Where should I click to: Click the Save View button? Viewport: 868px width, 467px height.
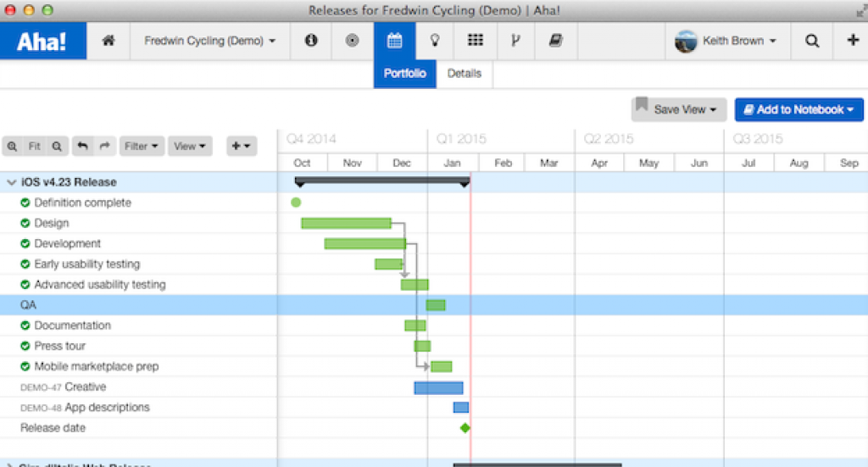click(679, 109)
